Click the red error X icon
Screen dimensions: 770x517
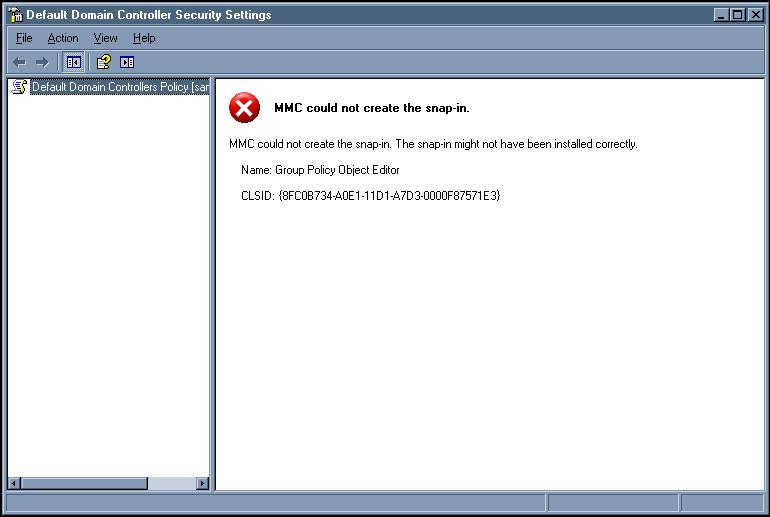(x=244, y=108)
